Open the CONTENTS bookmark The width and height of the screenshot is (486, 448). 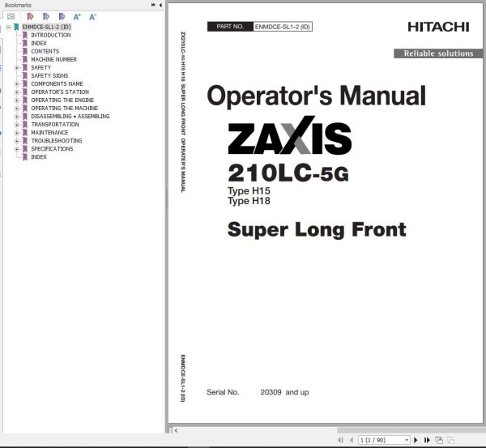[45, 52]
